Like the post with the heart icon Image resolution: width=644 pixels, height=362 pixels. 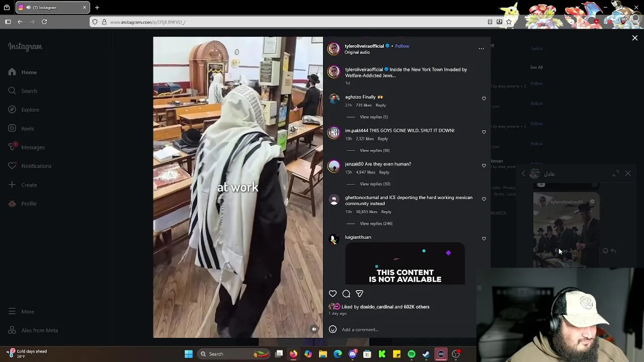[x=333, y=294]
